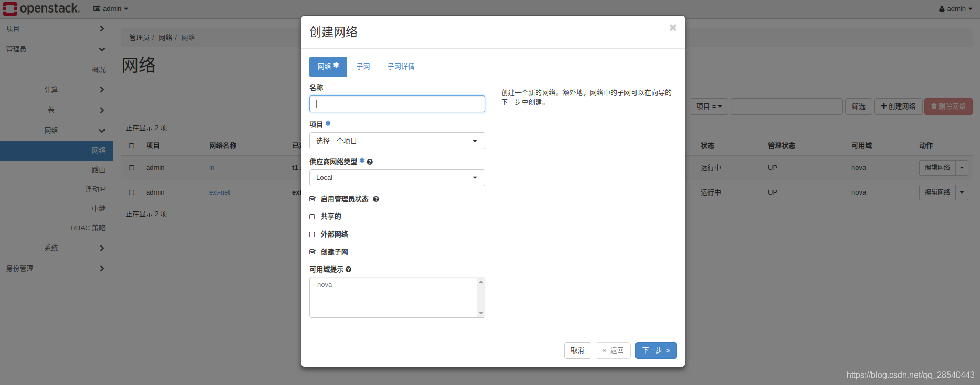Screen dimensions: 980x385
Task: Collapse the Admin sidebar section
Action: click(x=57, y=49)
